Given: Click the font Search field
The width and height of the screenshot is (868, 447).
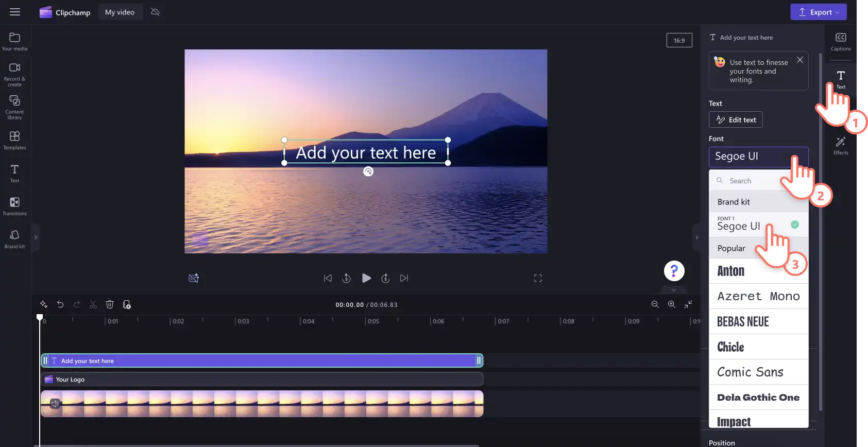Looking at the screenshot, I should pyautogui.click(x=759, y=181).
